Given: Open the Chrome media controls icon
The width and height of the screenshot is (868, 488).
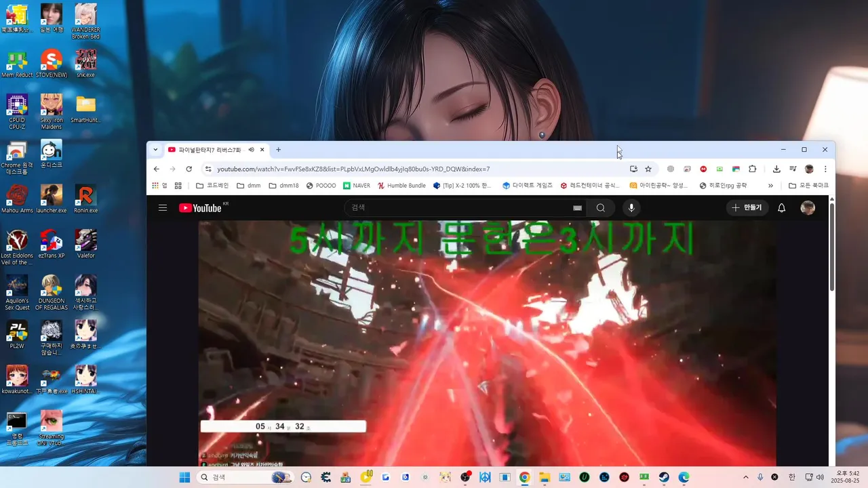Looking at the screenshot, I should pos(792,169).
